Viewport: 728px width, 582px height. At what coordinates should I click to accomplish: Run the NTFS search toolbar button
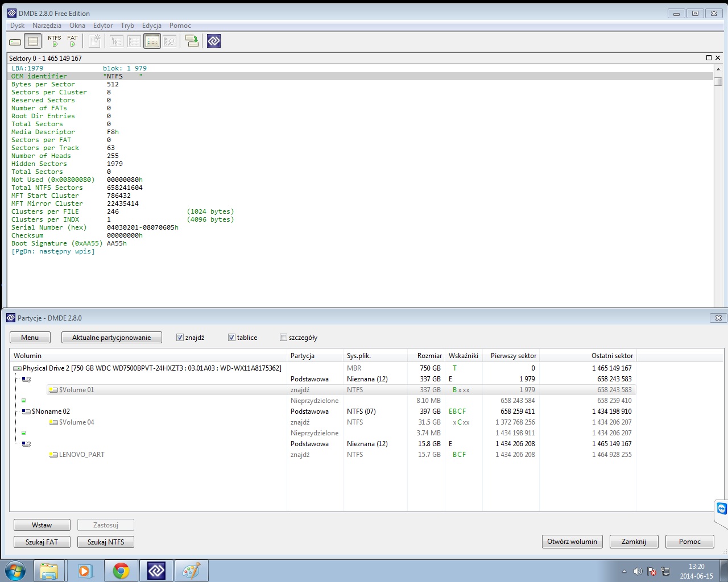(x=55, y=41)
